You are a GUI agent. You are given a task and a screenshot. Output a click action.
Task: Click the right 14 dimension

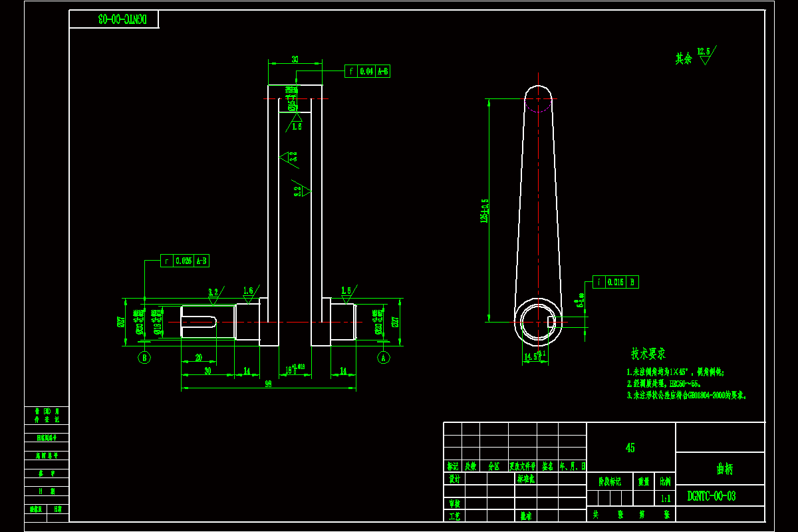point(343,371)
